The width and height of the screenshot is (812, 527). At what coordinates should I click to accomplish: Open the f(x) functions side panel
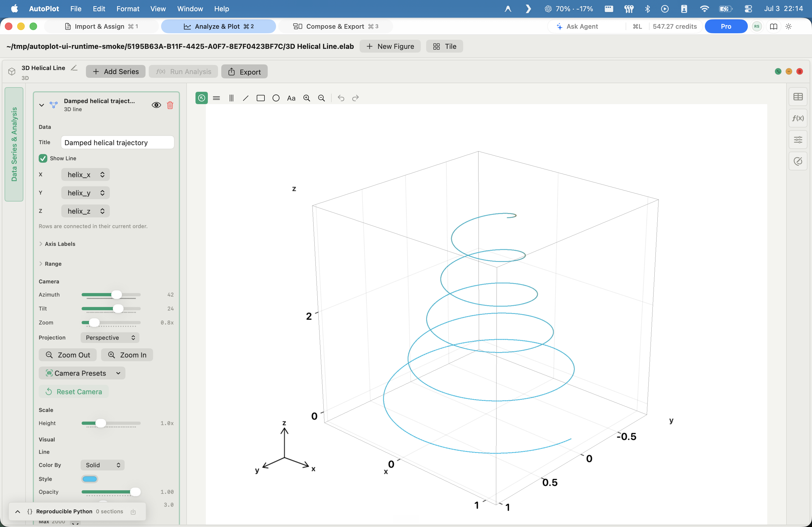click(x=798, y=118)
